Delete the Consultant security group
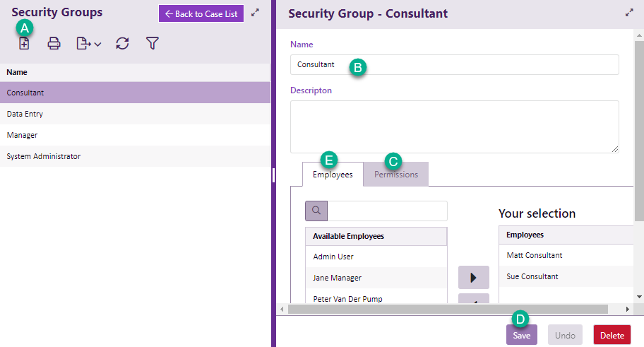 (x=612, y=335)
